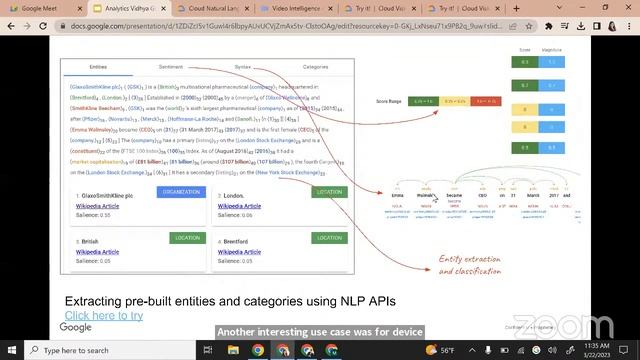640x360 pixels.
Task: Close the Video Intelligence tab
Action: pos(330,8)
